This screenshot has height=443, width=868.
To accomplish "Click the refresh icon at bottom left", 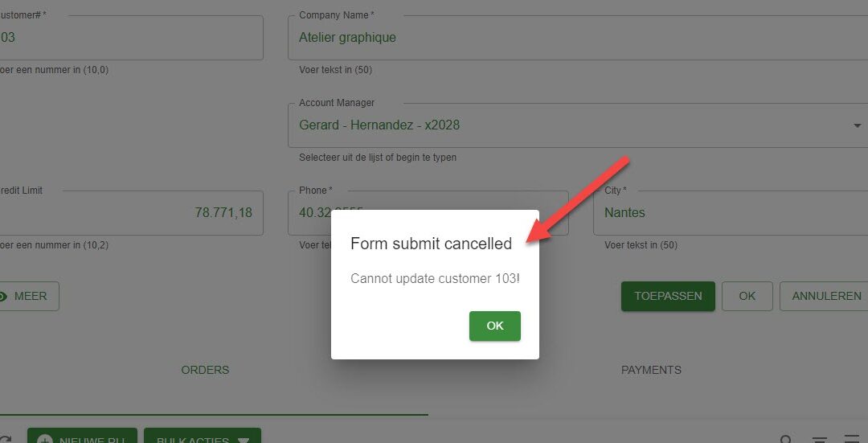I will tap(6, 440).
